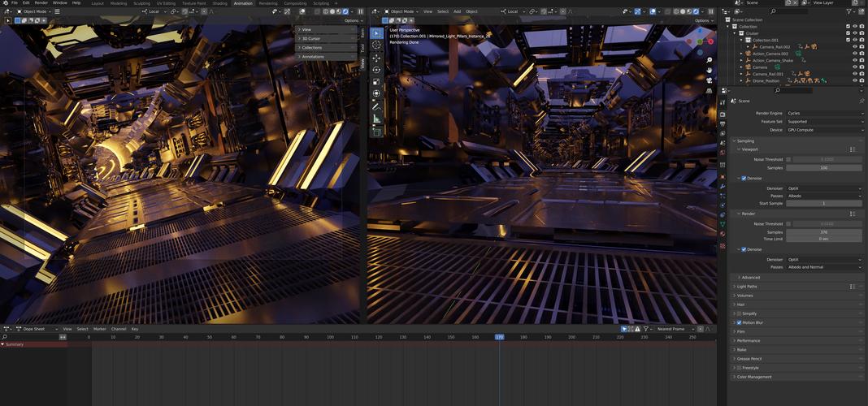The image size is (868, 406).
Task: Select the Transform tool in right viewport
Action: pyautogui.click(x=376, y=93)
